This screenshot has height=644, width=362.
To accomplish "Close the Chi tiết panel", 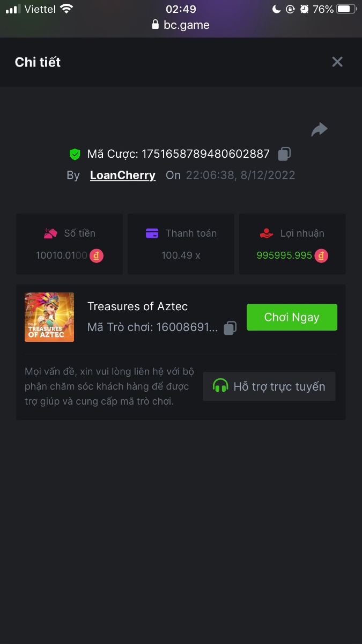I will [337, 62].
